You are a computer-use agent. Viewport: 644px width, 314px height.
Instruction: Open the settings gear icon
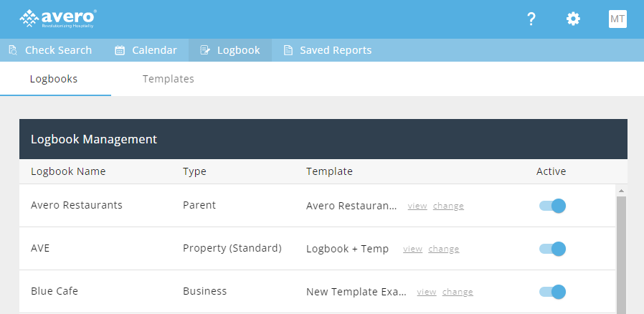(x=573, y=19)
